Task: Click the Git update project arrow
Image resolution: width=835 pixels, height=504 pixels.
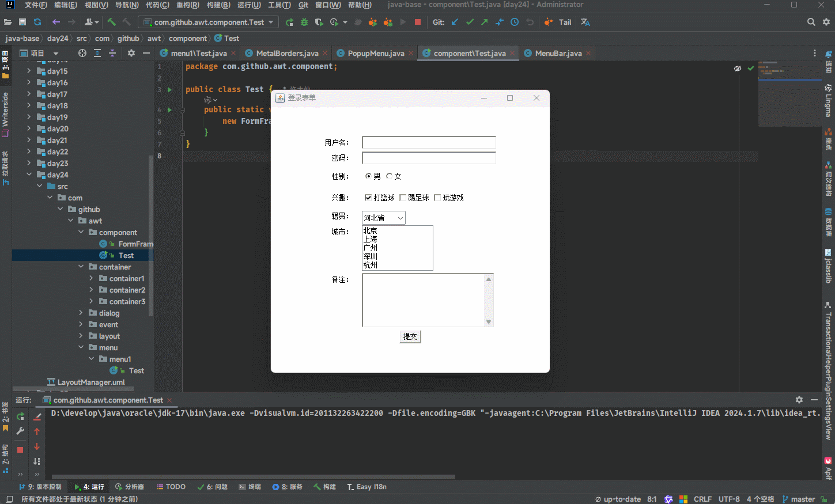Action: (455, 22)
